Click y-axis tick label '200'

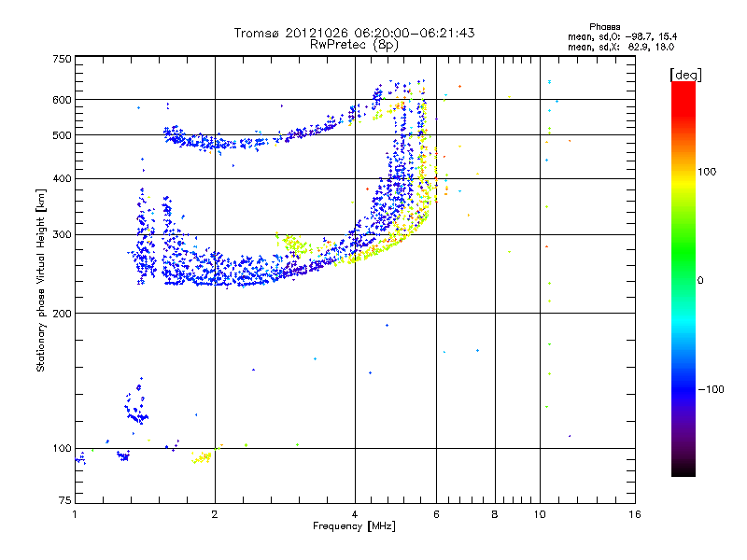point(62,314)
